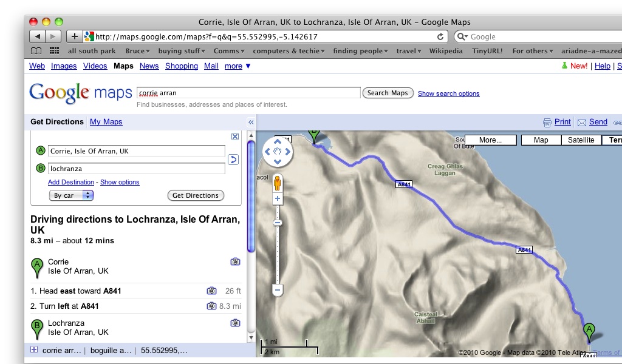The width and height of the screenshot is (622, 364).
Task: Switch map view to Map mode
Action: 541,140
